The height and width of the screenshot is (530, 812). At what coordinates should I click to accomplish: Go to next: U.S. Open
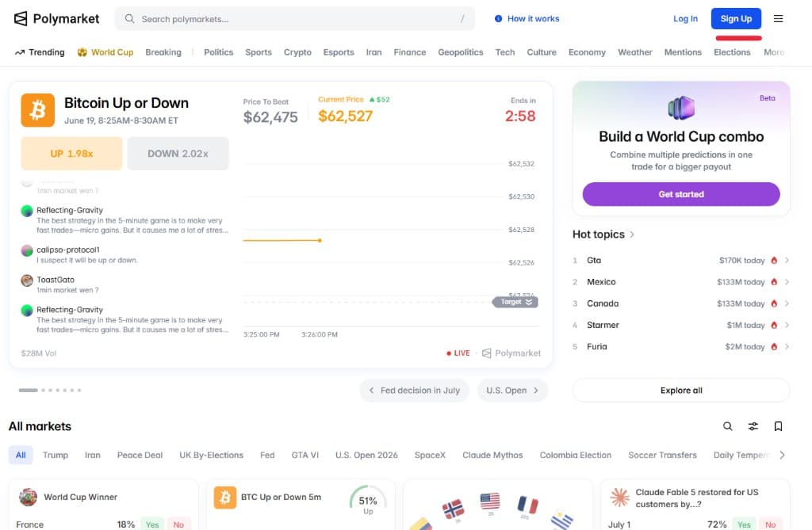512,391
